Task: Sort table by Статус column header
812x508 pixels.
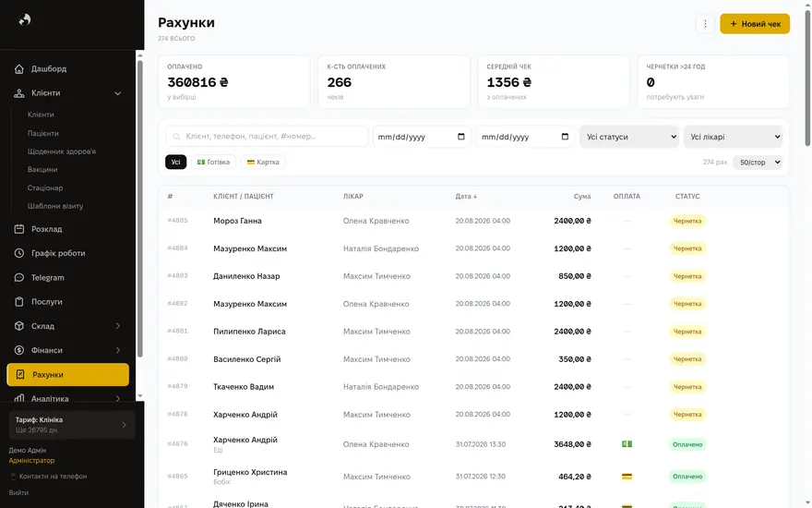Action: pos(687,197)
